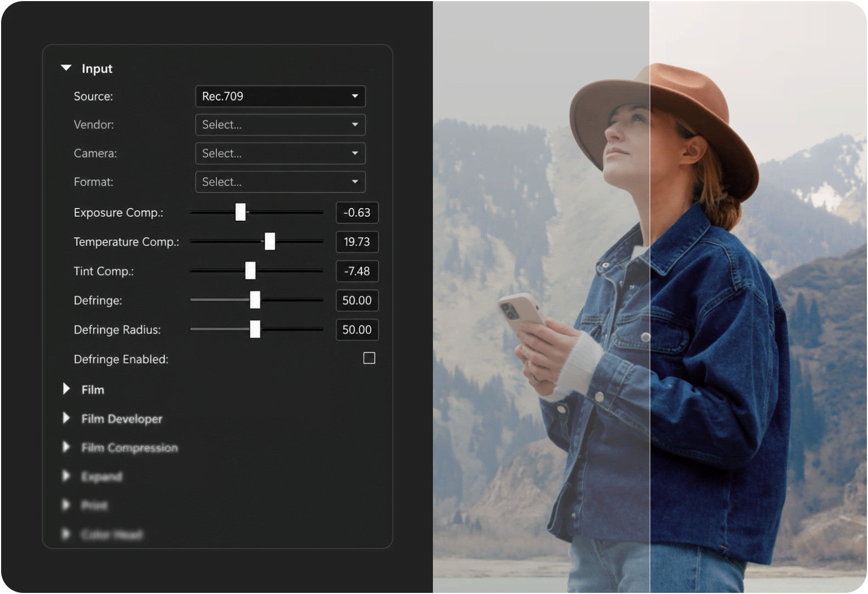The image size is (868, 594).
Task: Edit the Exposure Comp. value -0.63
Action: pyautogui.click(x=357, y=212)
